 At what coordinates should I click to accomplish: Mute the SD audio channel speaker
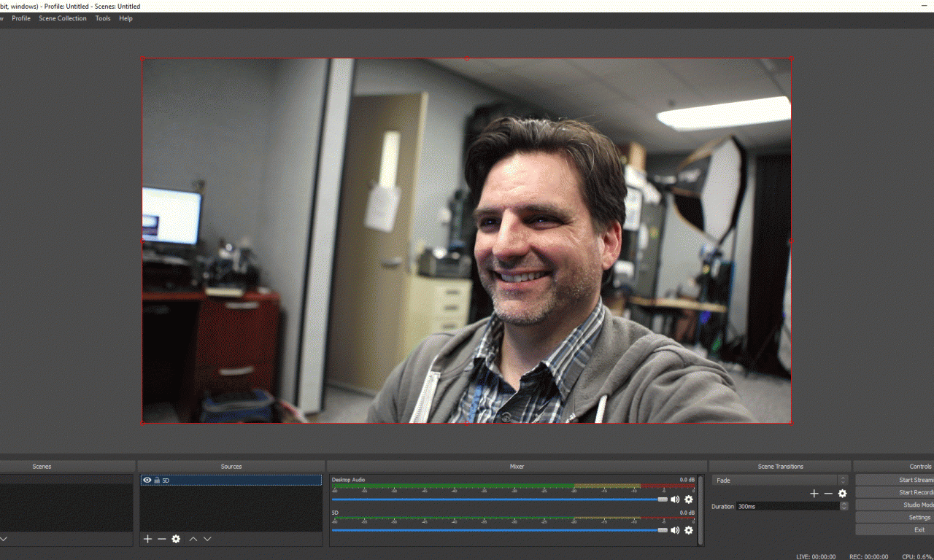pos(675,530)
